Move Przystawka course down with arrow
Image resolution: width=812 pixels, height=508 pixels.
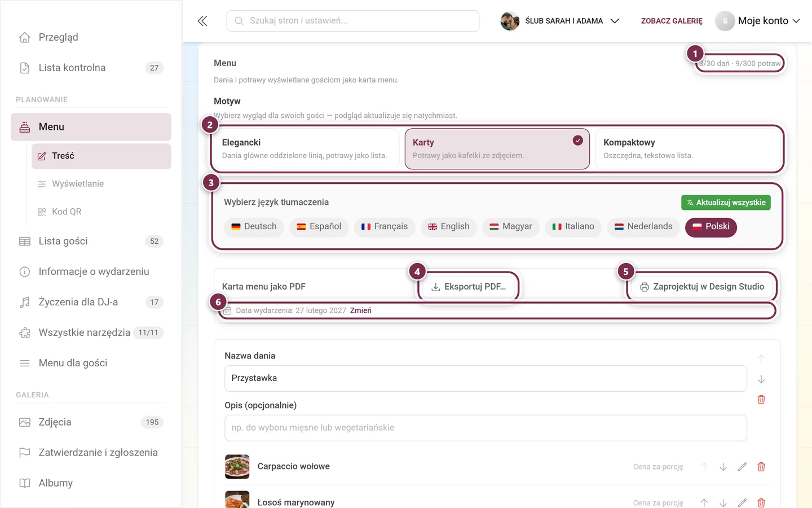pyautogui.click(x=761, y=379)
